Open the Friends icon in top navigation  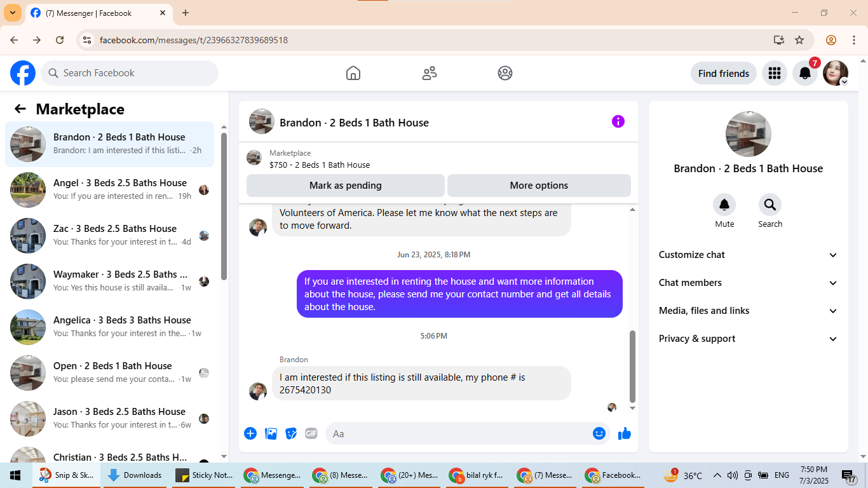(430, 73)
